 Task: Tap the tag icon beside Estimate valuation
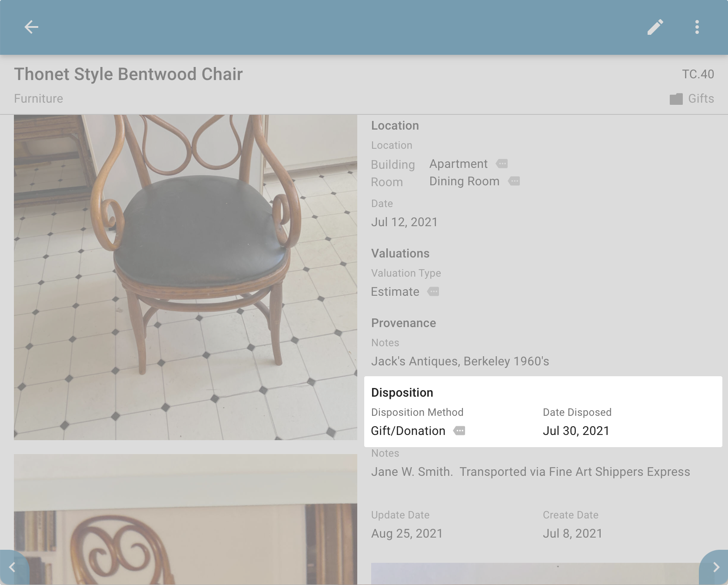pos(434,292)
